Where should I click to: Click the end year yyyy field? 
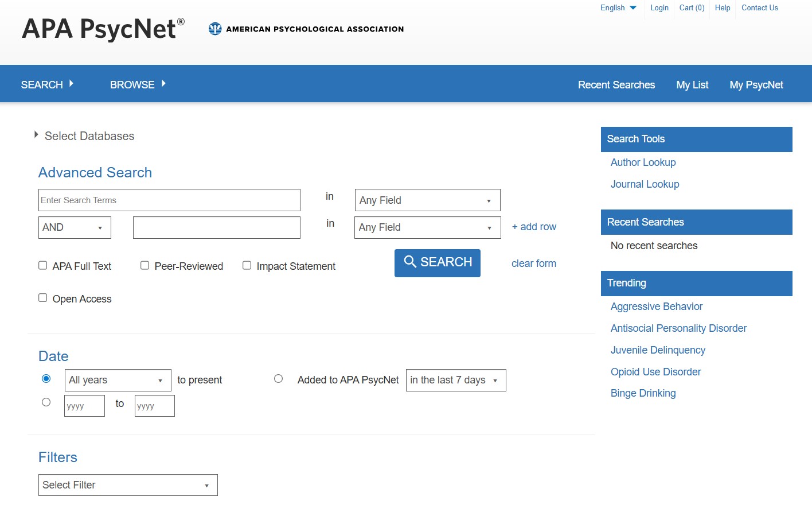coord(155,406)
